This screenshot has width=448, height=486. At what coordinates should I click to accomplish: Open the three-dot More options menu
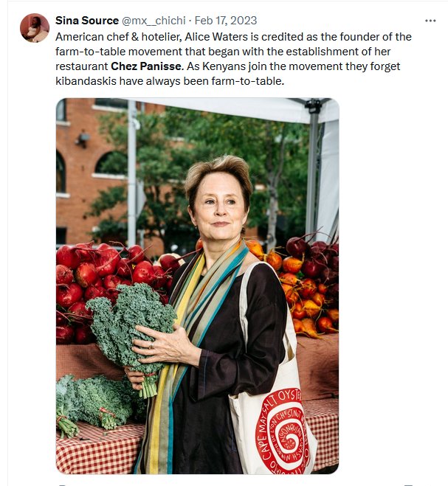click(430, 20)
